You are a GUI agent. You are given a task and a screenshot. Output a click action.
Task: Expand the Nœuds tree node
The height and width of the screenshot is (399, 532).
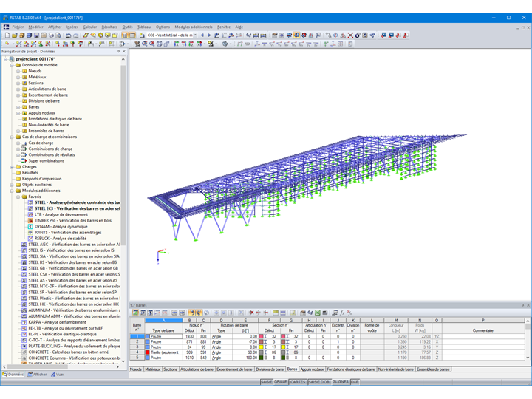18,71
